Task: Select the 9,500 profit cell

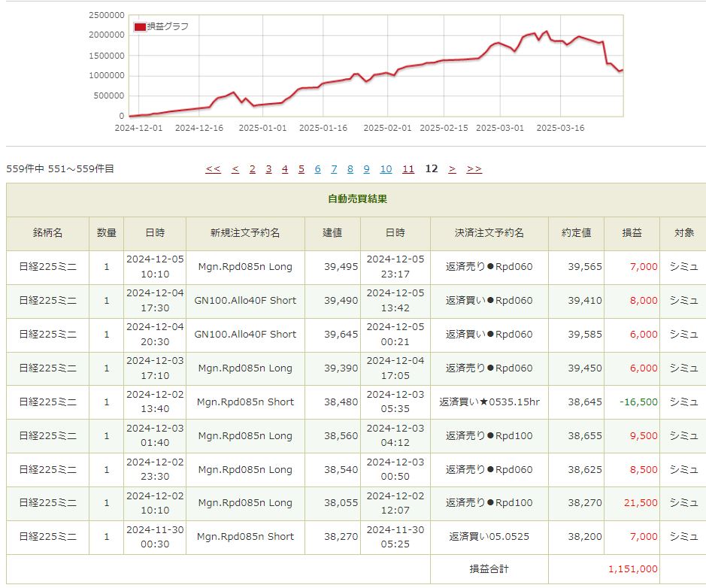Action: 632,436
